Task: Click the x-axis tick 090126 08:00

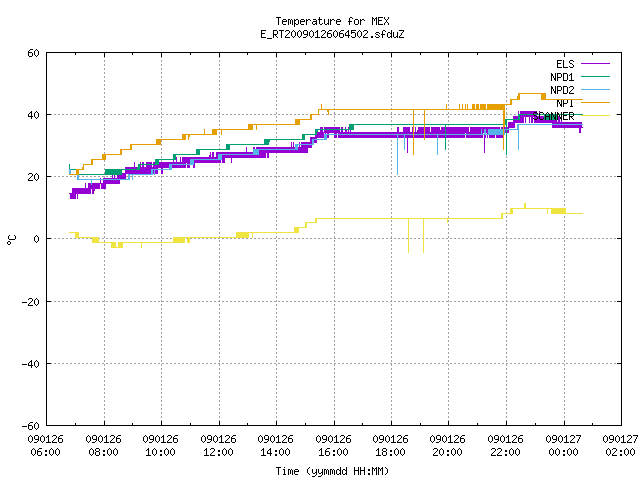Action: pyautogui.click(x=104, y=446)
